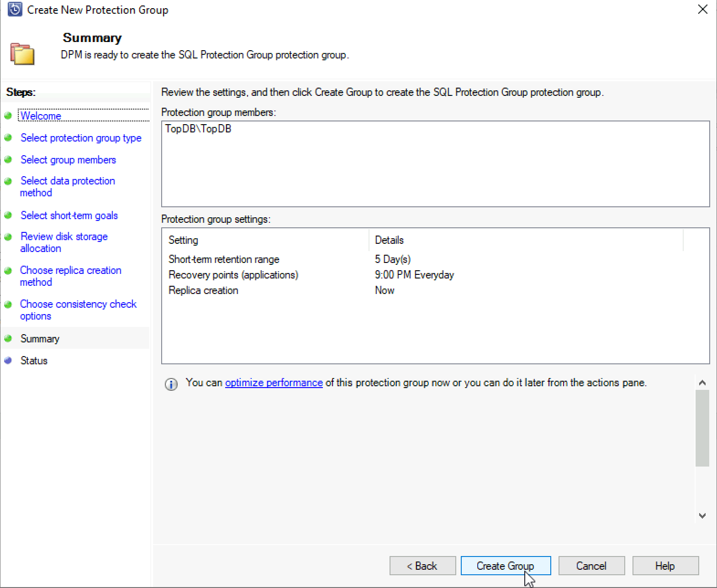Cancel the protection group wizard
This screenshot has height=588, width=717.
[591, 566]
